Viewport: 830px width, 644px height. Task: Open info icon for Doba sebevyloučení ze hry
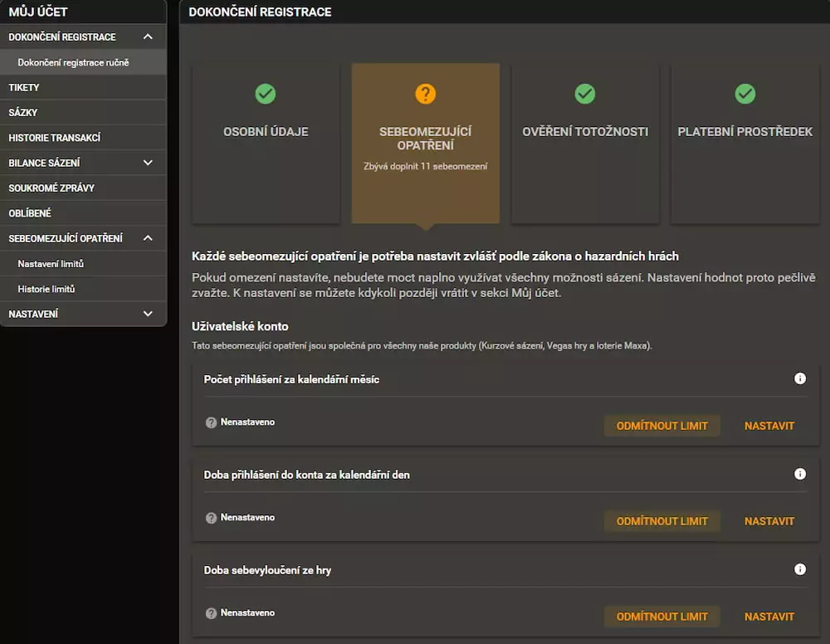click(800, 568)
